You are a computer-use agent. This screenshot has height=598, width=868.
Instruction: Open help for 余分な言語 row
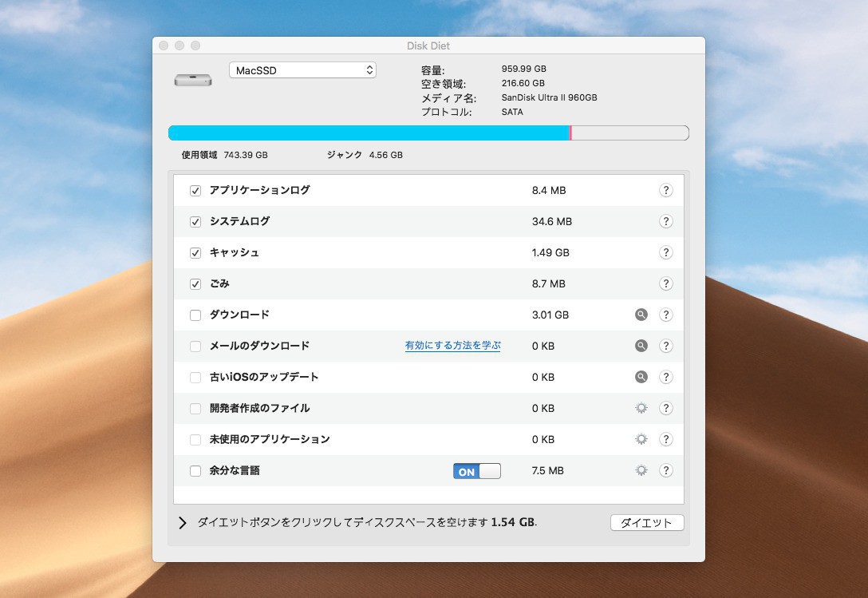(x=665, y=470)
